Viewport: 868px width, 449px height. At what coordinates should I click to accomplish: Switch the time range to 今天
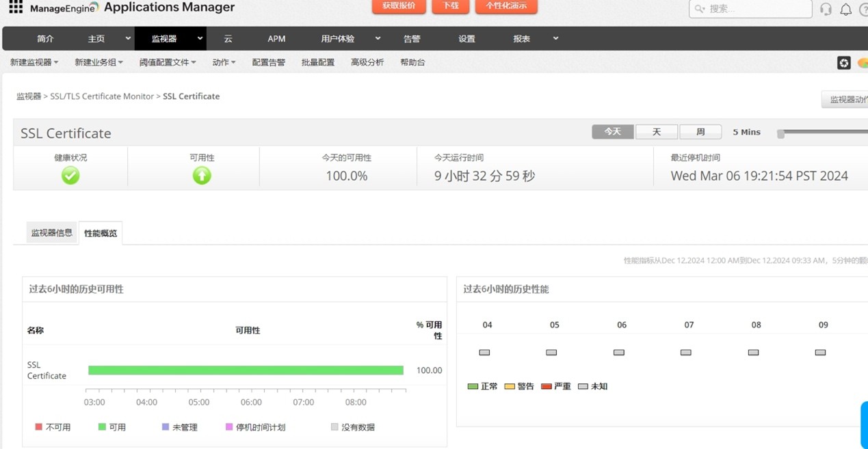pos(612,131)
